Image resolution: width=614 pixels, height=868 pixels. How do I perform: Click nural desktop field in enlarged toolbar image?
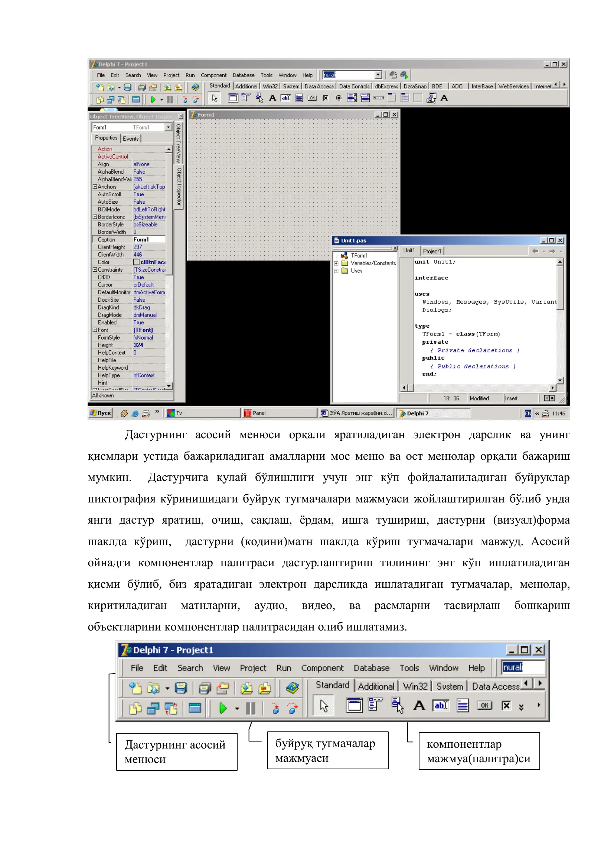coord(523,668)
